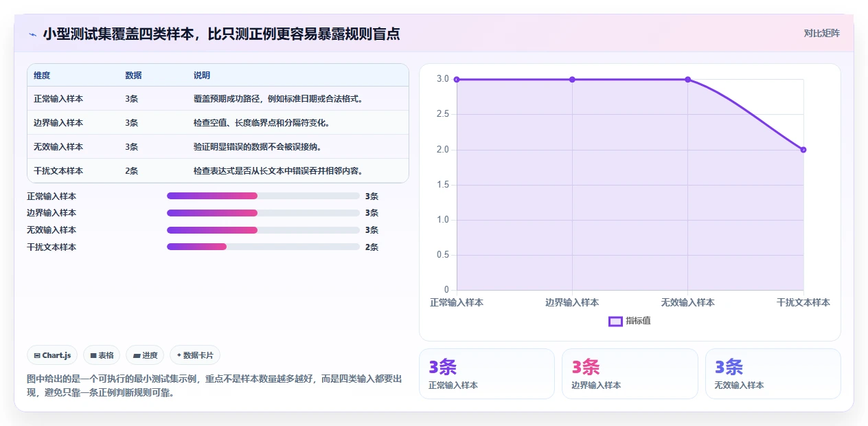Viewport: 868px width, 426px height.
Task: Click the main title 小型测试集覆盖四类样本
Action: 221,34
